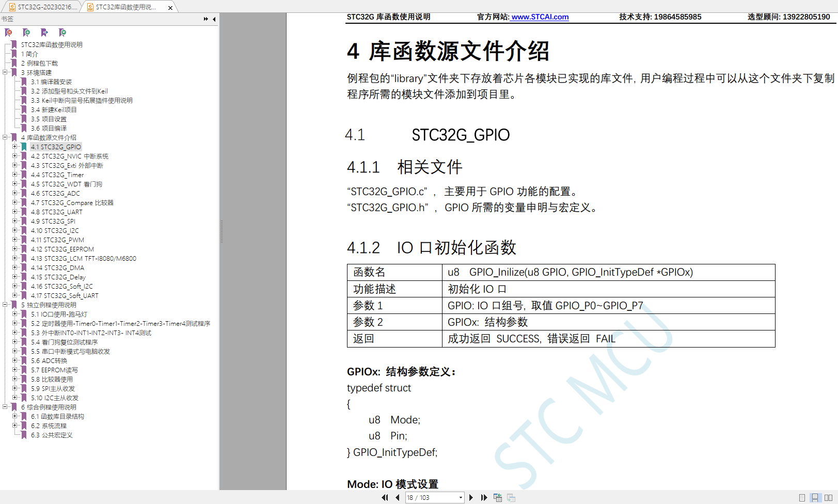Select bookmark 3.1 编译器安装
This screenshot has width=838, height=504.
(51, 82)
